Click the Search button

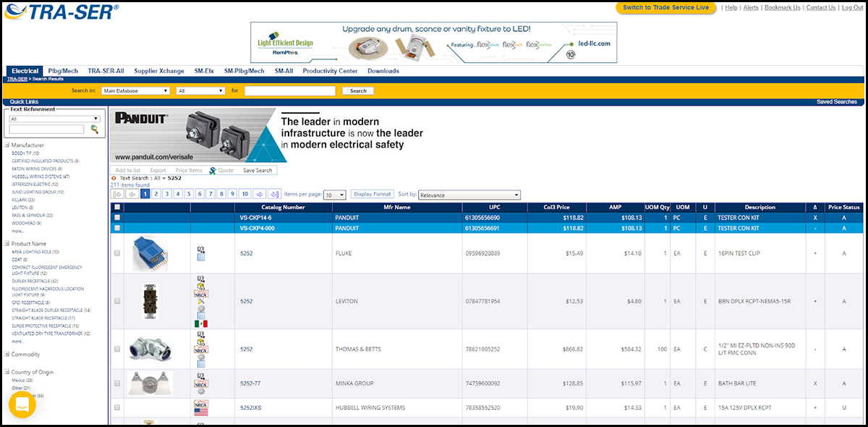(358, 91)
